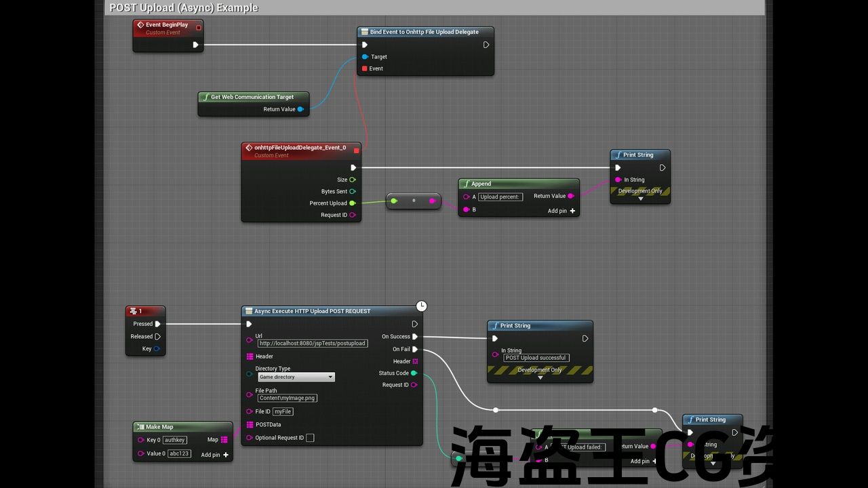Open the Directory Type dropdown
The width and height of the screenshot is (868, 488).
(x=296, y=377)
